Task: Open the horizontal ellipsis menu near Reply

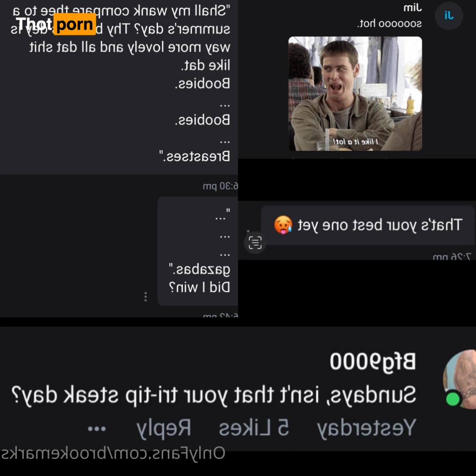Action: 96,429
